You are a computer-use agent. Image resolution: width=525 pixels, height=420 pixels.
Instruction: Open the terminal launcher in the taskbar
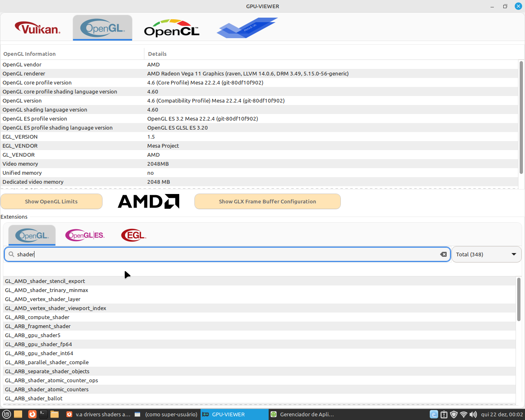pyautogui.click(x=43, y=414)
